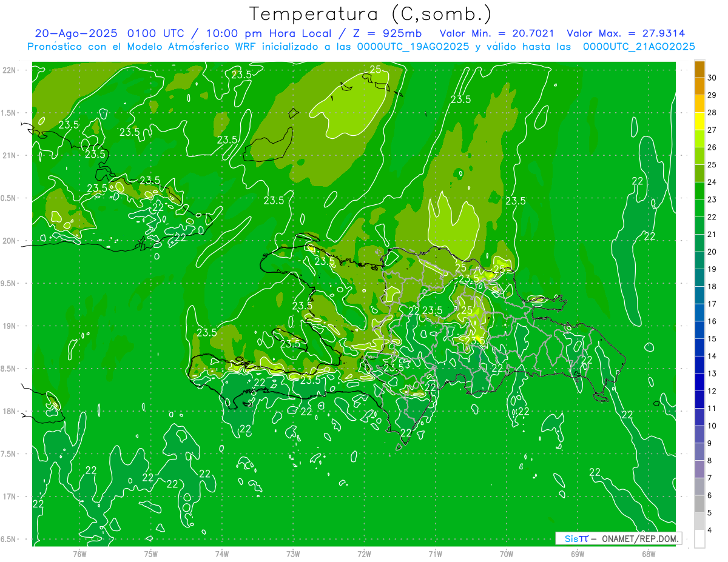Click legend value '20' on the color scale
The height and width of the screenshot is (562, 728).
(712, 252)
